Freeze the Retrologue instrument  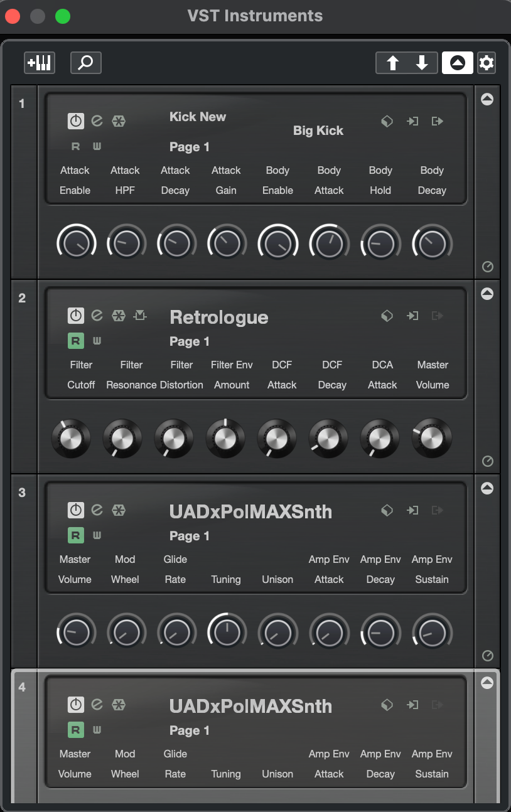[118, 316]
